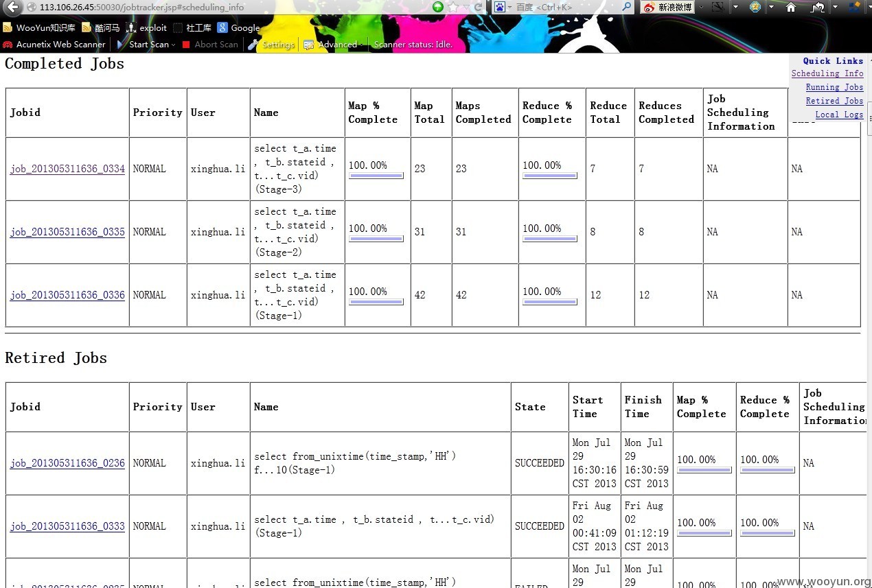Screen dimensions: 872x588
Task: Click the screenshot crop toolbar icon
Action: (x=718, y=7)
